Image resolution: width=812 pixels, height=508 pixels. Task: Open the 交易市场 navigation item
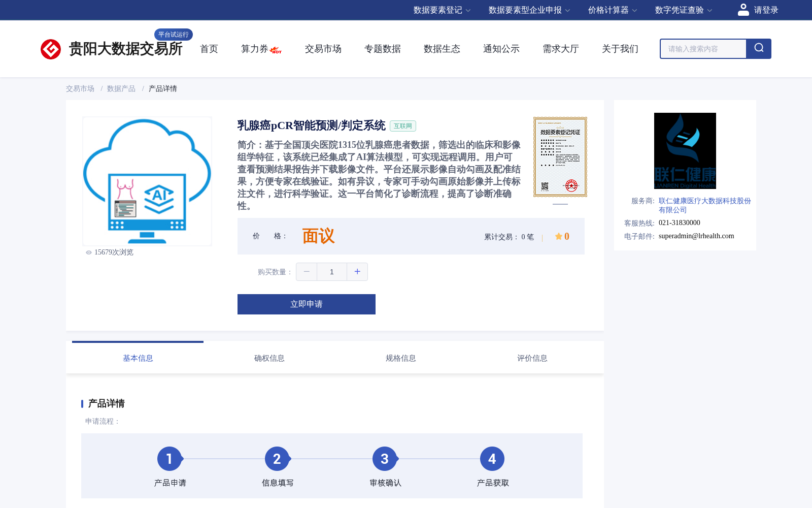point(323,49)
